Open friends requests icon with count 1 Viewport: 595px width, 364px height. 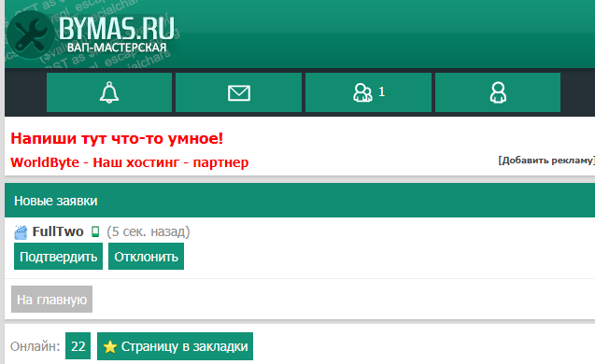[368, 92]
